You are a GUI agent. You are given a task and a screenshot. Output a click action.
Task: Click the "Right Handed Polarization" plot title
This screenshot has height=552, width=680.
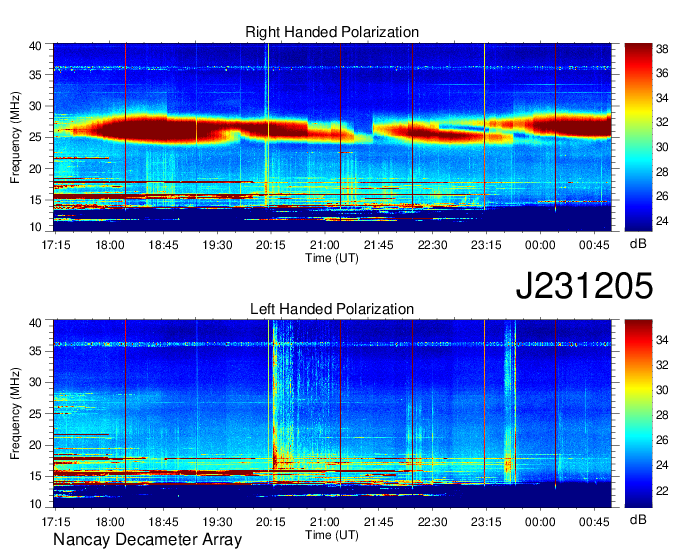click(332, 32)
